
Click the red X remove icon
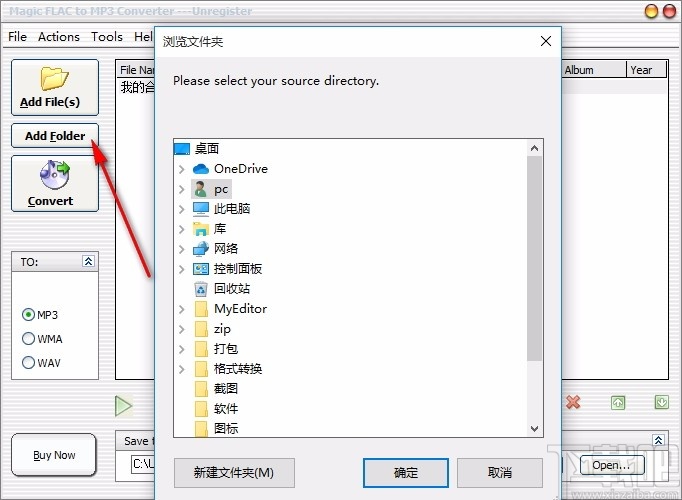coord(573,402)
